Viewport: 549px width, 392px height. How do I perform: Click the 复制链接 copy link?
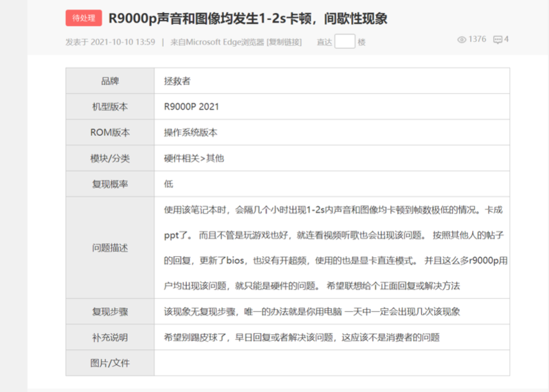[284, 42]
